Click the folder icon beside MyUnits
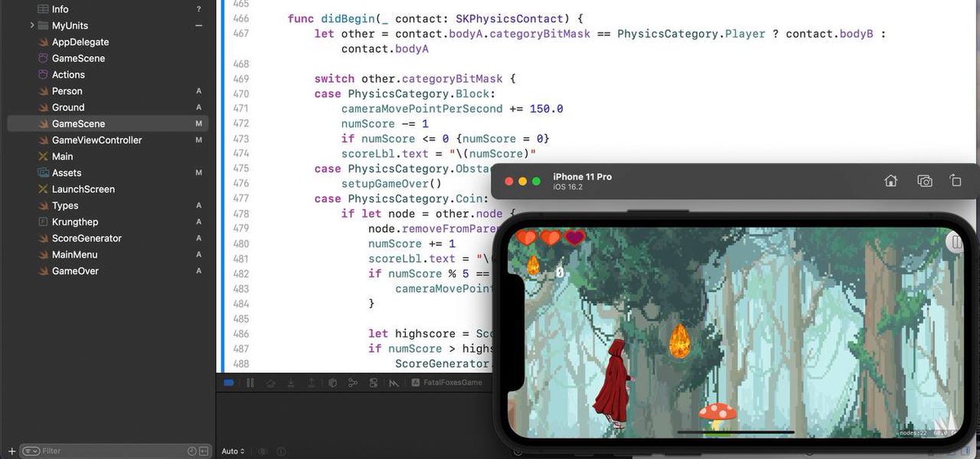 43,25
